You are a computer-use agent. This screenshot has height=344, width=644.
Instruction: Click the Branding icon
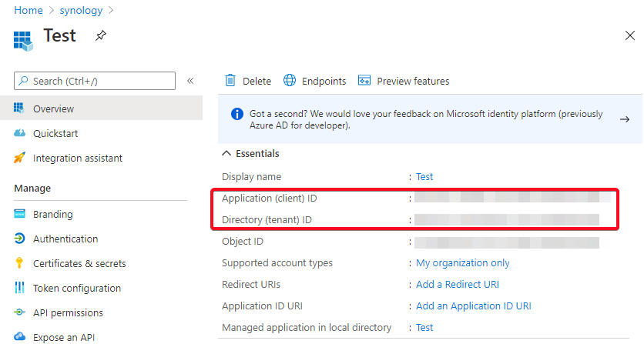(x=19, y=214)
